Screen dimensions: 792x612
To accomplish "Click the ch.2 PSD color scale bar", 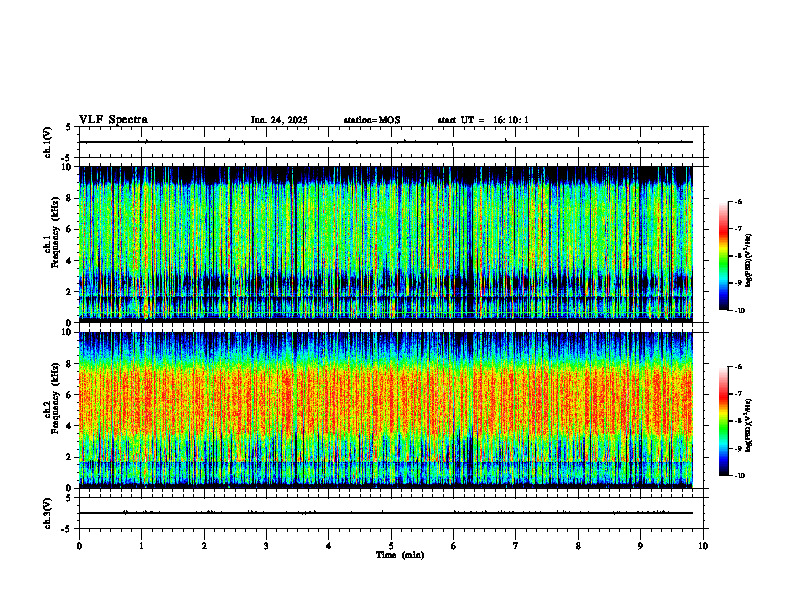I will [x=723, y=421].
